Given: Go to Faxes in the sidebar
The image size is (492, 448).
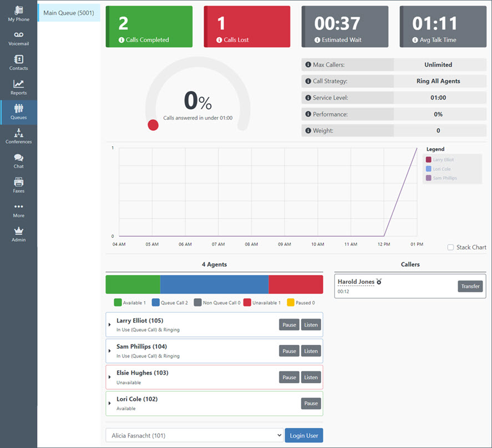Looking at the screenshot, I should coord(18,185).
